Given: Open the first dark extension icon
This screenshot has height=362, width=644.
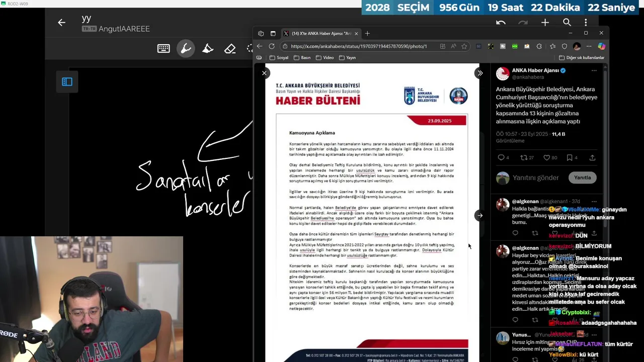Looking at the screenshot, I should click(478, 46).
